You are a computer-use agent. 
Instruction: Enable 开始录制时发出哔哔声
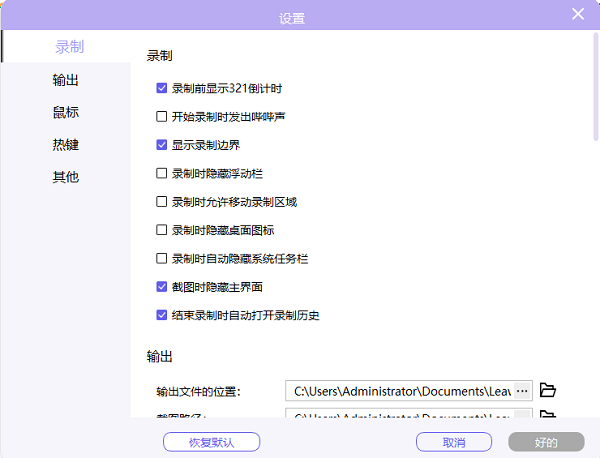pos(161,117)
